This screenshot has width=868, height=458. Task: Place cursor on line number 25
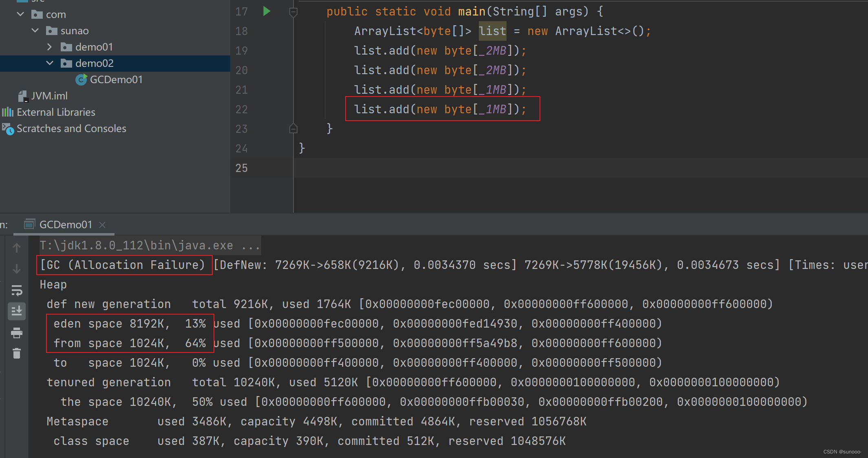click(x=241, y=168)
